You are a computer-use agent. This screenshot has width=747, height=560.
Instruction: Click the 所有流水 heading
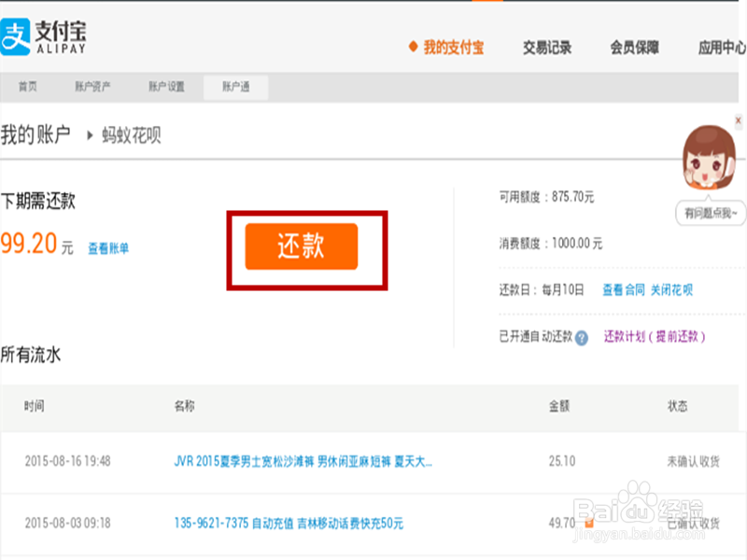point(31,355)
